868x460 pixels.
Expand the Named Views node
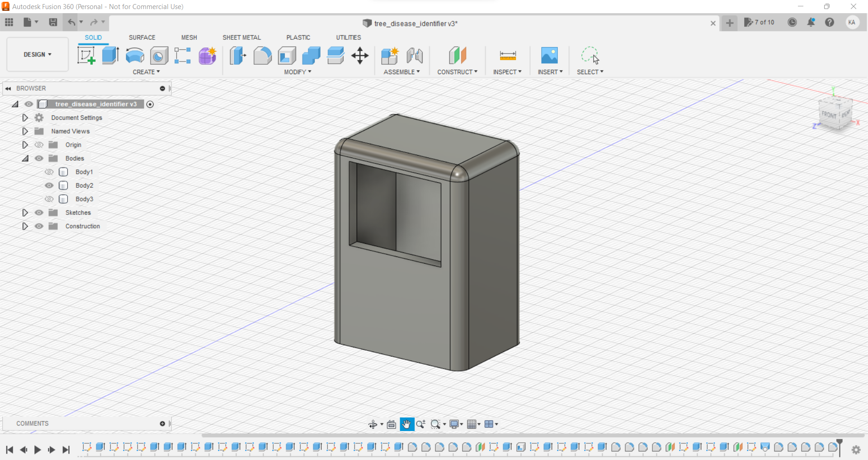(x=25, y=131)
